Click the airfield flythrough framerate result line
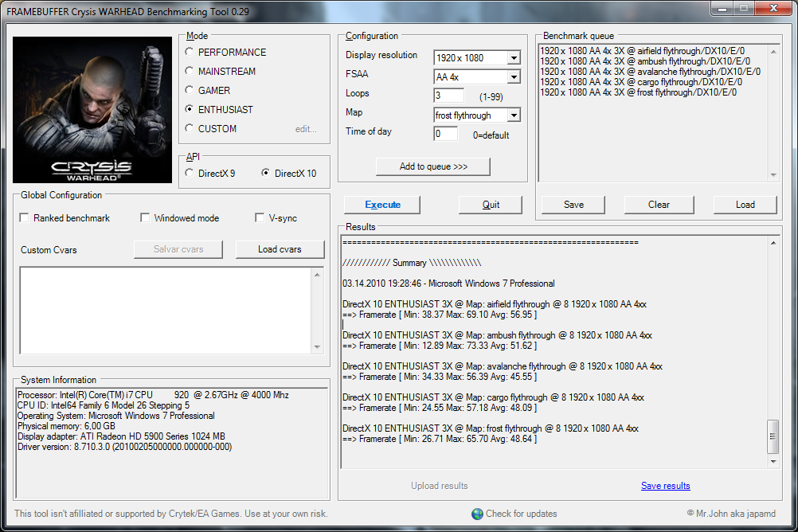Image resolution: width=798 pixels, height=532 pixels. point(440,315)
